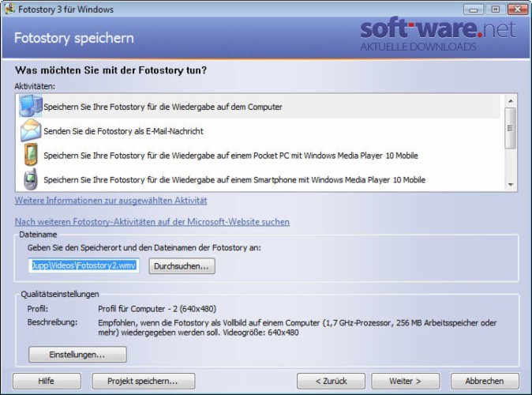Open the Einstellungen... quality settings button
Image resolution: width=532 pixels, height=395 pixels.
[77, 354]
